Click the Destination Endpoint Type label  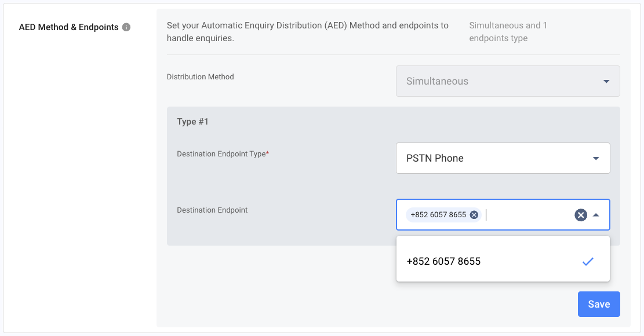coord(223,154)
